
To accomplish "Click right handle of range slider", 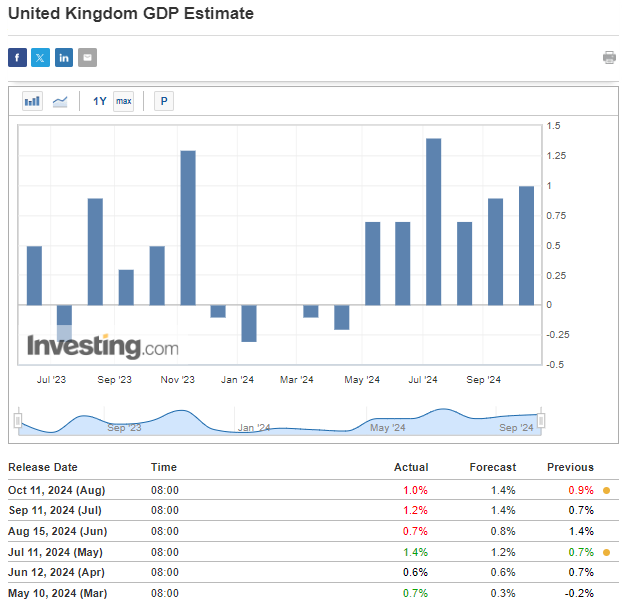I will tap(541, 421).
